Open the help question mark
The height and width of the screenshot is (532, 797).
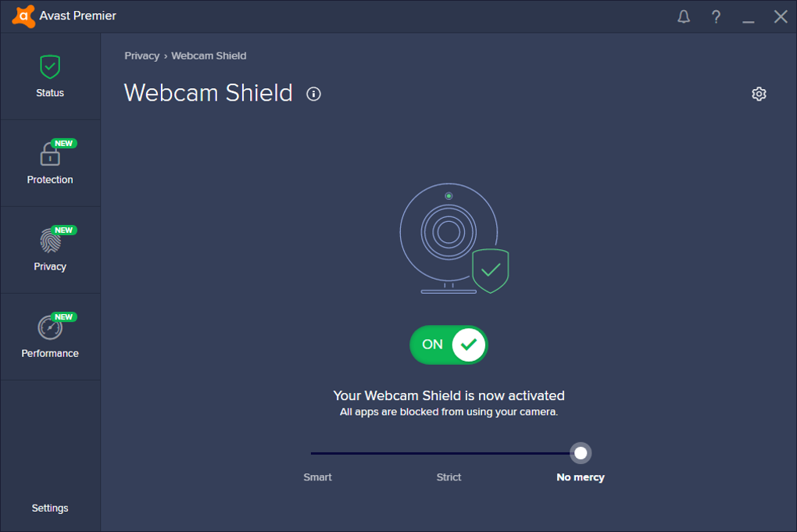click(716, 16)
